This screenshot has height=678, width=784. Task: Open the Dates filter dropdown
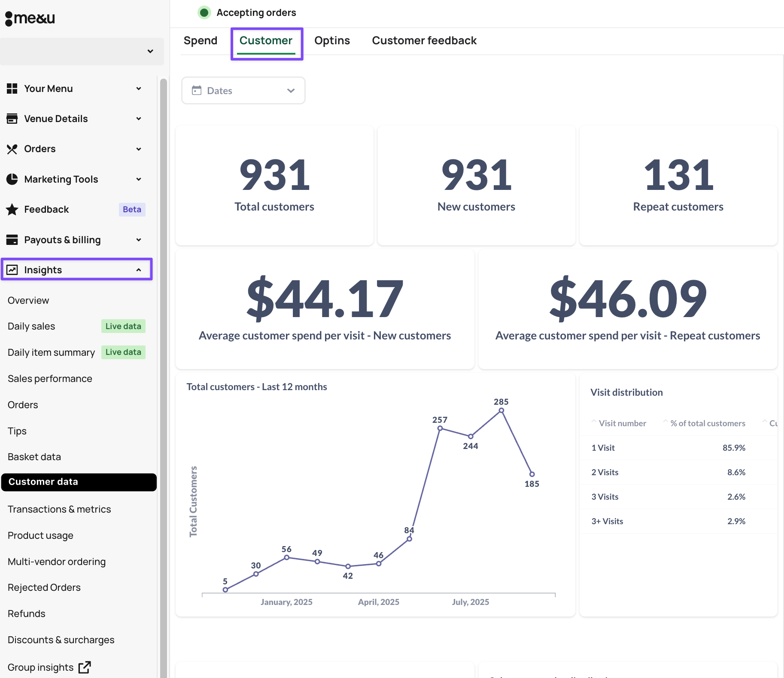click(243, 91)
